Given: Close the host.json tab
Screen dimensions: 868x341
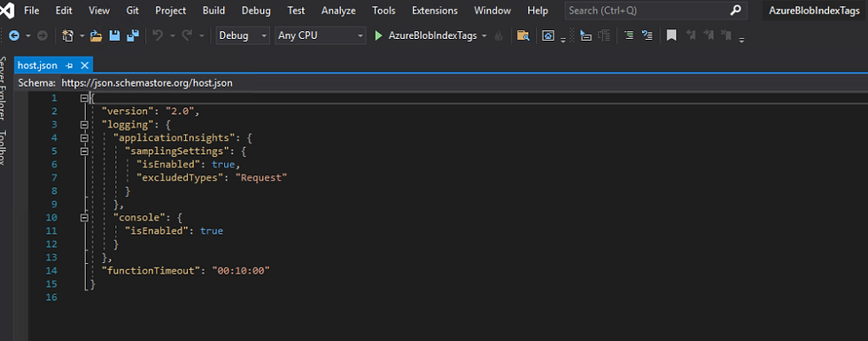Looking at the screenshot, I should (x=84, y=66).
